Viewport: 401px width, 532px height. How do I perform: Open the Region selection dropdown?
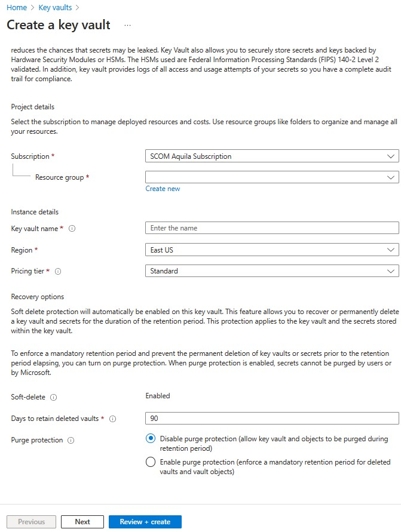pos(272,250)
